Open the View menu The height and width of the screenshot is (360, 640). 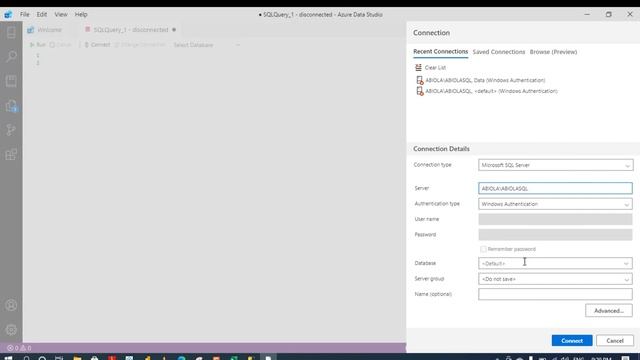point(61,15)
